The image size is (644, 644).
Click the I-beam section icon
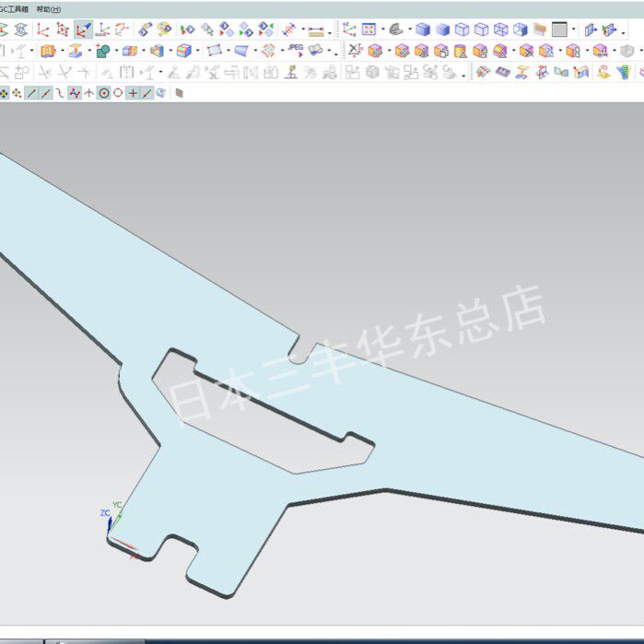[x=21, y=29]
